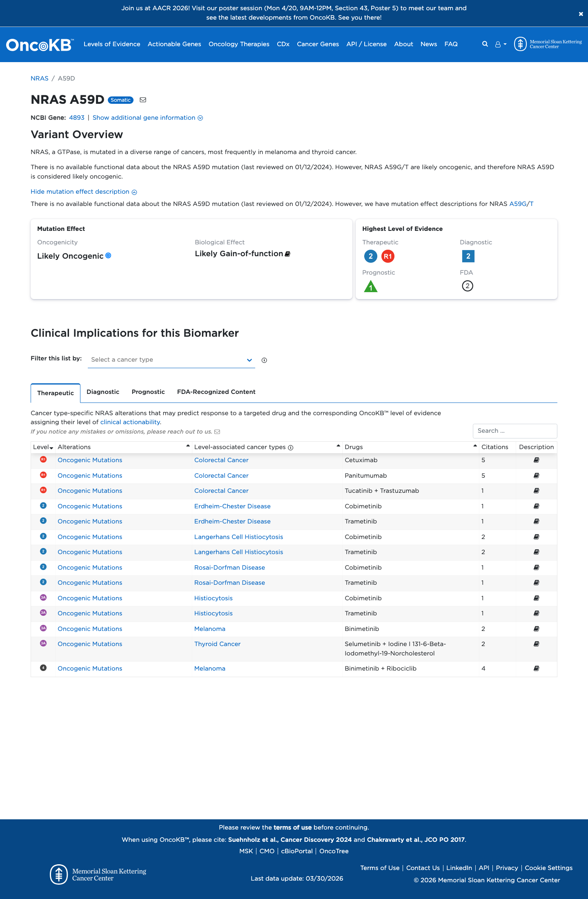Open the Suehnholz et al. citation link
Viewport: 588px width, 899px height.
(x=290, y=840)
